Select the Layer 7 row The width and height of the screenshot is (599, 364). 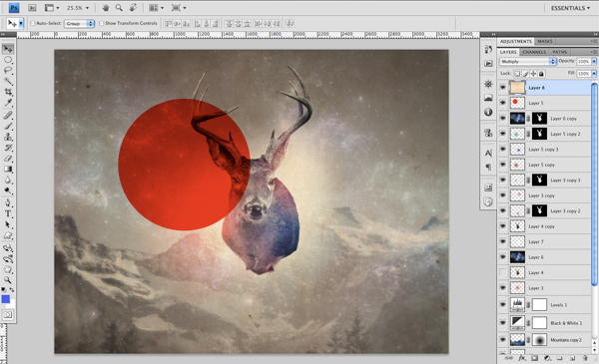(x=545, y=241)
